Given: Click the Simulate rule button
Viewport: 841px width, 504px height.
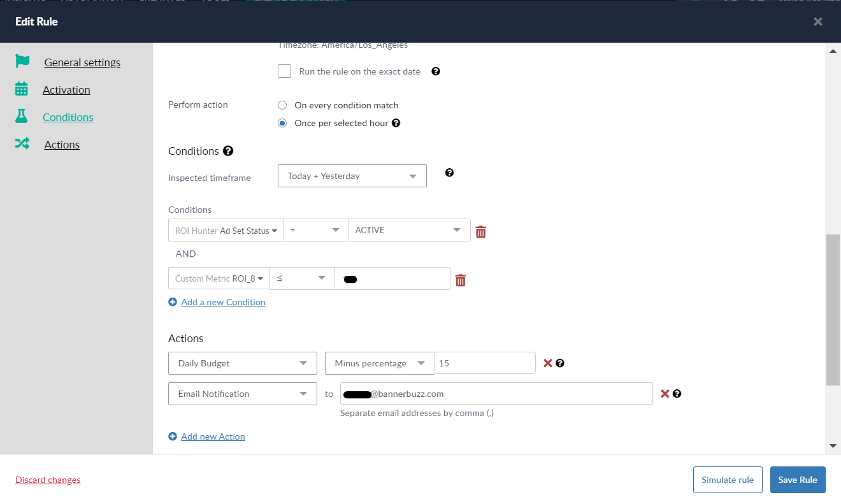Looking at the screenshot, I should pyautogui.click(x=728, y=480).
